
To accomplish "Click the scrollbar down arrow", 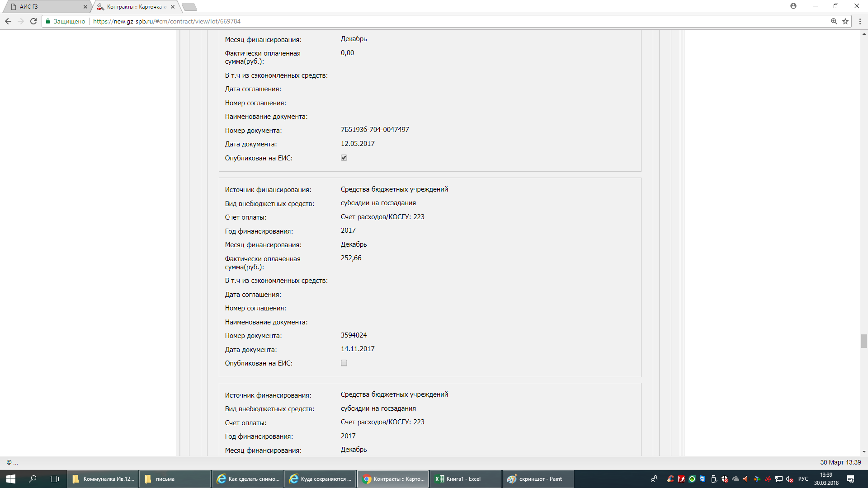I will (x=864, y=451).
